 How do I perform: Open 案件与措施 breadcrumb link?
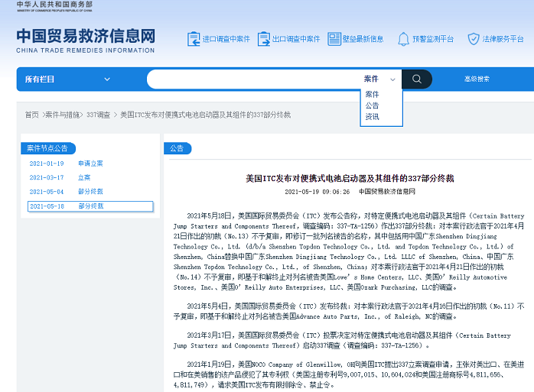62,115
